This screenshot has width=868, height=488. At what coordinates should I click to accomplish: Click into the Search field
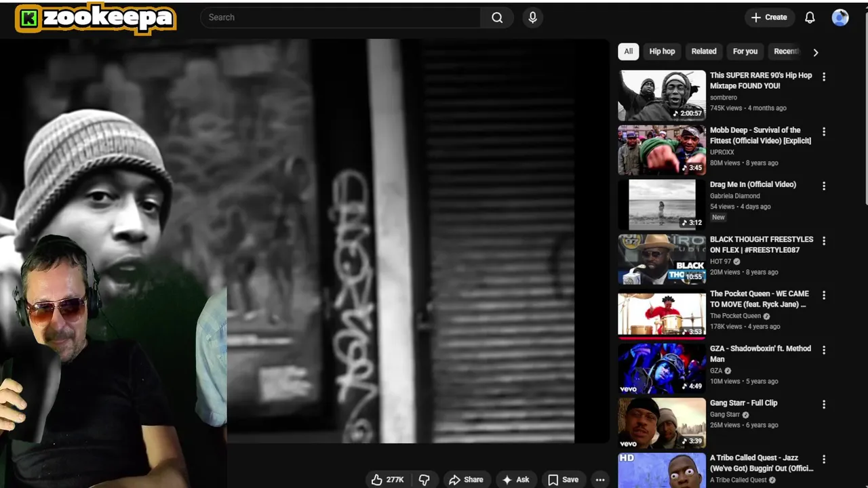click(x=340, y=18)
